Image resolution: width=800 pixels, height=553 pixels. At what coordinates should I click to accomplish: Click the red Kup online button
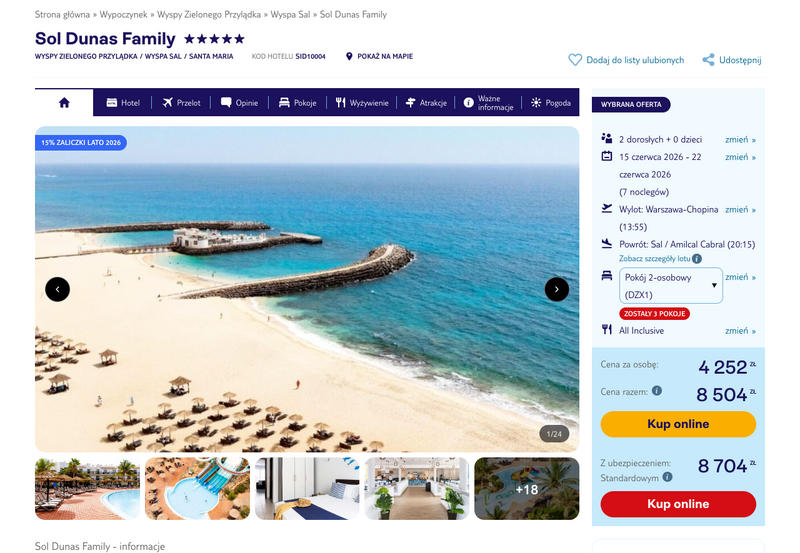[x=678, y=504]
